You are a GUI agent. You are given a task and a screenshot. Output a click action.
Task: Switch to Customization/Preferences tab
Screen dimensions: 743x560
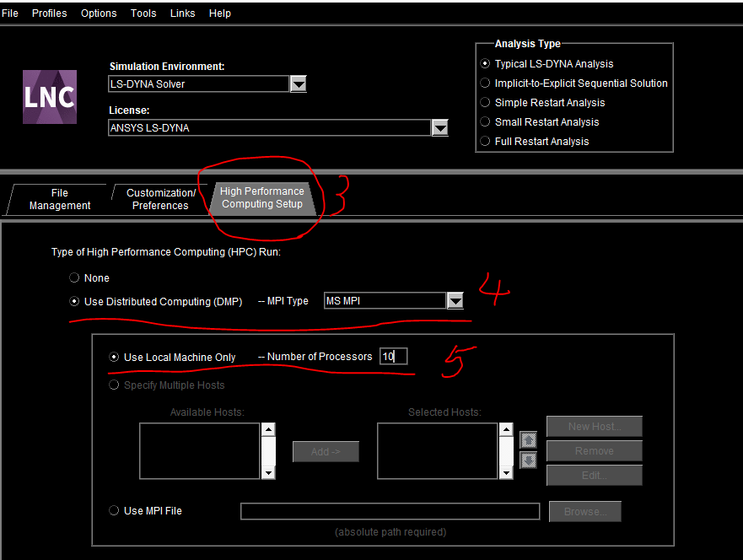point(160,200)
